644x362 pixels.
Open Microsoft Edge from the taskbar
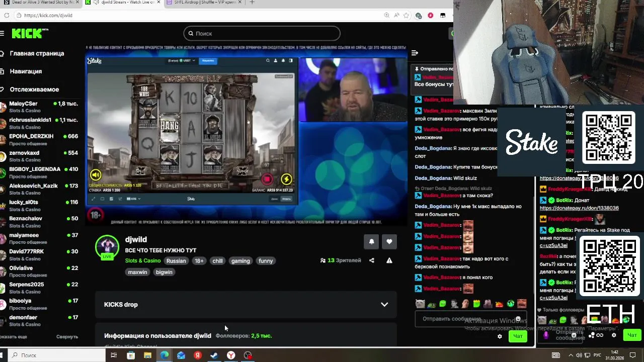coord(165,355)
